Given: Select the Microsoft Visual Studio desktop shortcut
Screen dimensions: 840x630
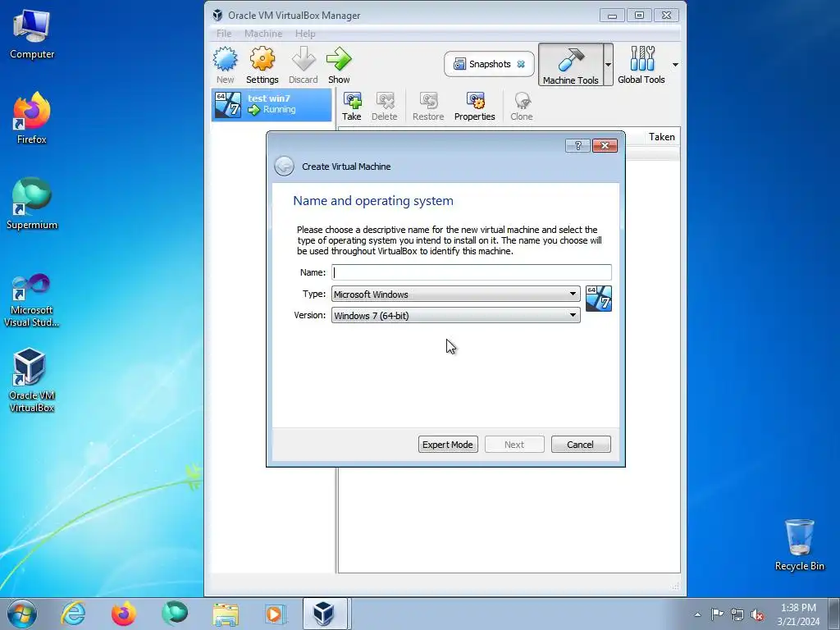Looking at the screenshot, I should click(x=32, y=300).
